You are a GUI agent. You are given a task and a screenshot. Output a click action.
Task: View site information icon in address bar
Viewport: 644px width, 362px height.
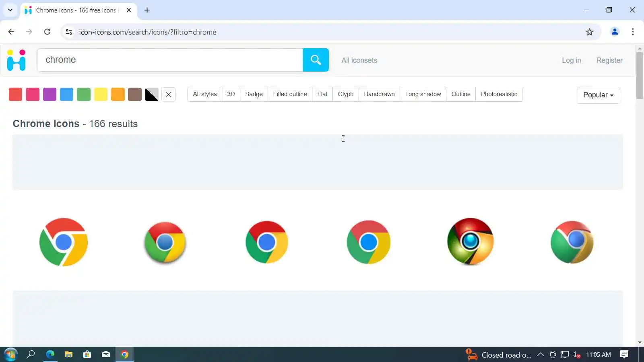tap(69, 32)
